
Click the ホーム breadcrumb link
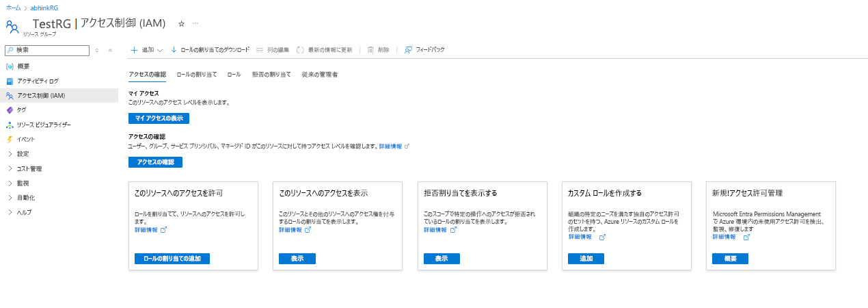(x=13, y=7)
